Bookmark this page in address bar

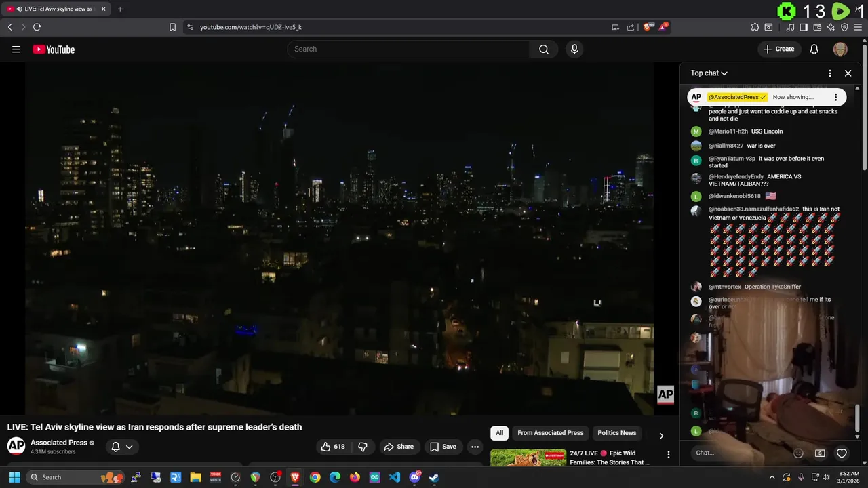pyautogui.click(x=172, y=27)
